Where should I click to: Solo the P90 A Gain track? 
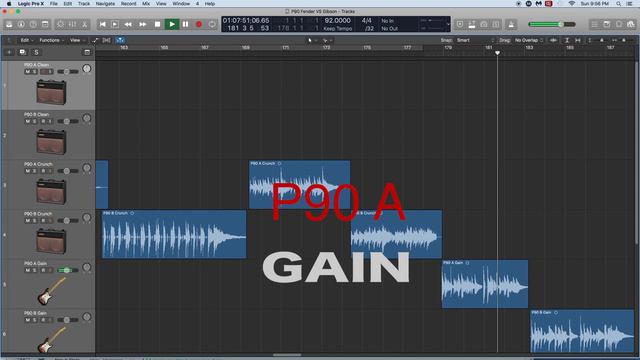coord(34,271)
